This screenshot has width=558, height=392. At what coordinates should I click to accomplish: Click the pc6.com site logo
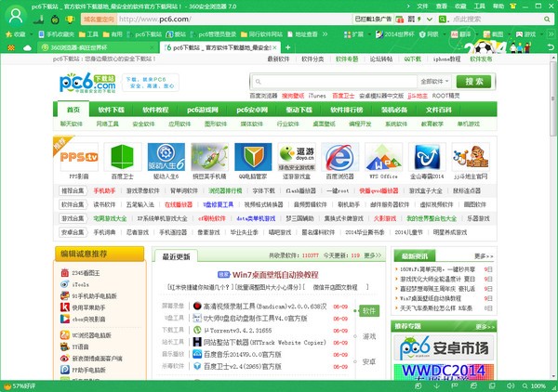tap(87, 83)
